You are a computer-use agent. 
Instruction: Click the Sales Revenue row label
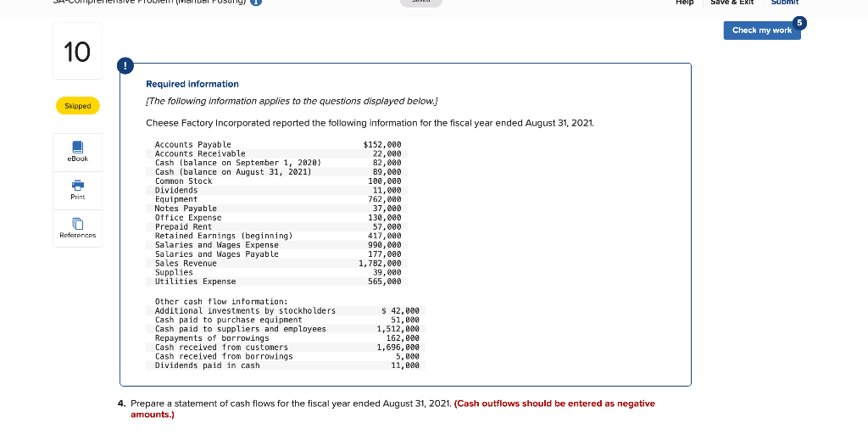[186, 264]
